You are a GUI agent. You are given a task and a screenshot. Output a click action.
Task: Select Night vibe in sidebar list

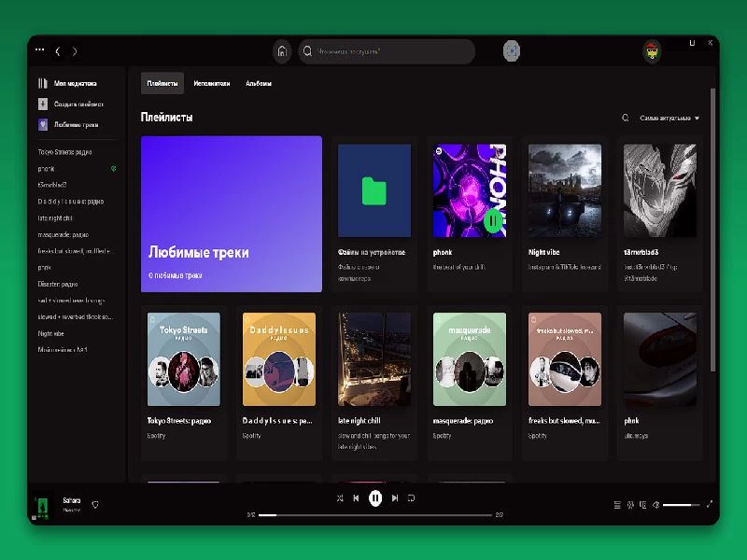coord(51,333)
